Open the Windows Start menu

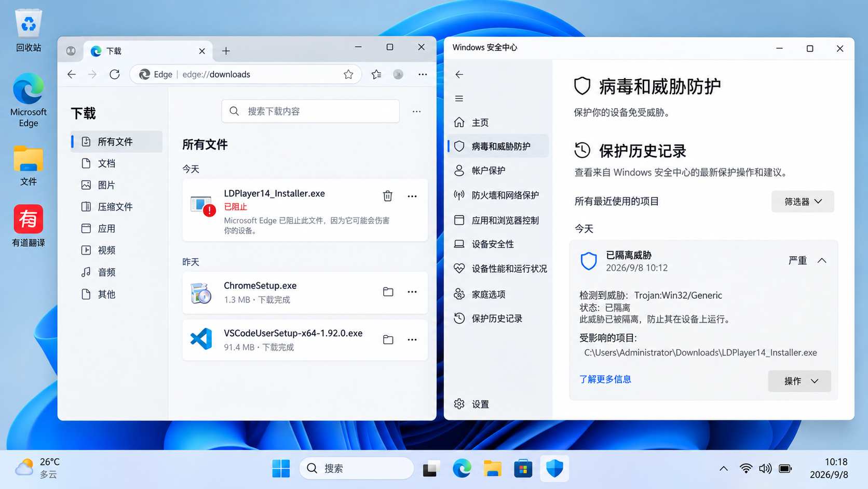click(x=281, y=468)
